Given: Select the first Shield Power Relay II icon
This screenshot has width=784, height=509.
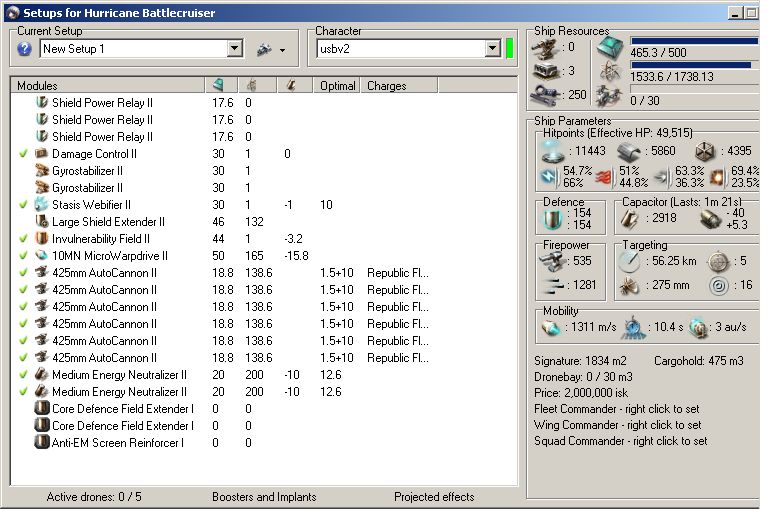Looking at the screenshot, I should coord(42,102).
